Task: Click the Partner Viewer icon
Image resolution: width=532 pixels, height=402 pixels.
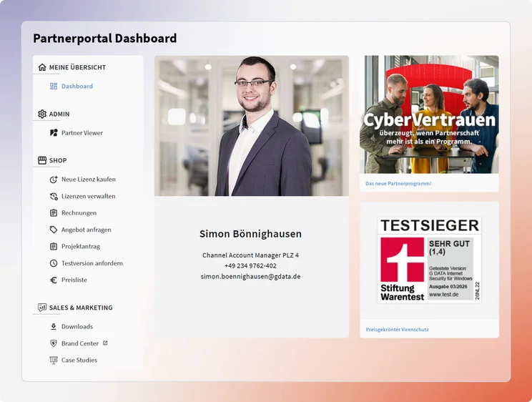Action: pyautogui.click(x=54, y=133)
